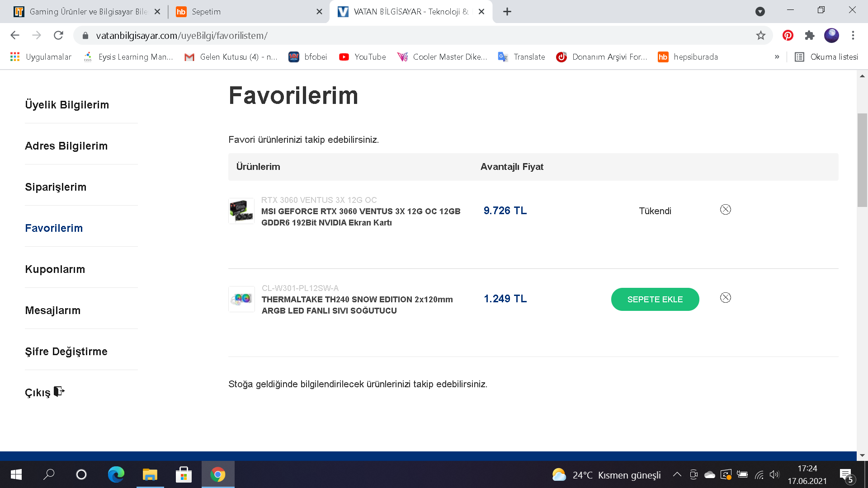Open a new browser tab
The image size is (868, 488).
tap(507, 12)
